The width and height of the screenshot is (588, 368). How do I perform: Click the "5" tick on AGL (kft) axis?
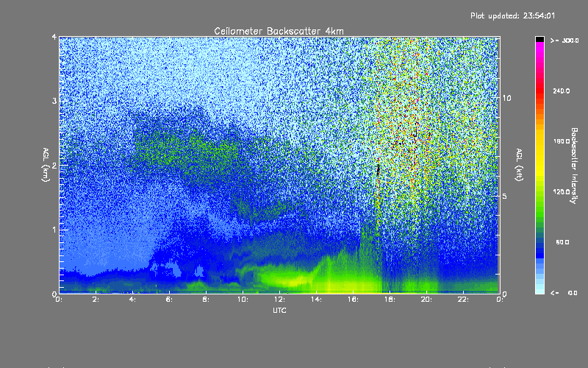504,197
